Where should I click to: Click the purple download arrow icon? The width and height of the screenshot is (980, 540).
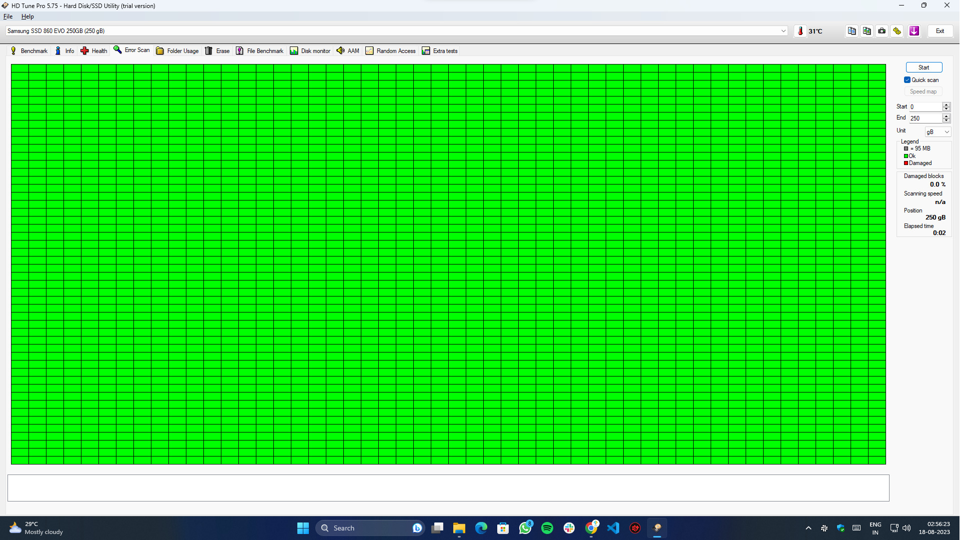[x=914, y=31]
